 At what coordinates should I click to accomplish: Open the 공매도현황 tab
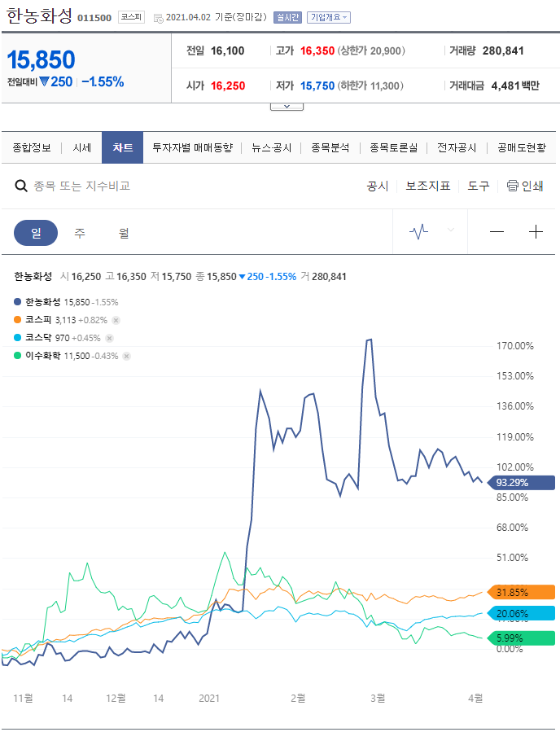(x=522, y=148)
